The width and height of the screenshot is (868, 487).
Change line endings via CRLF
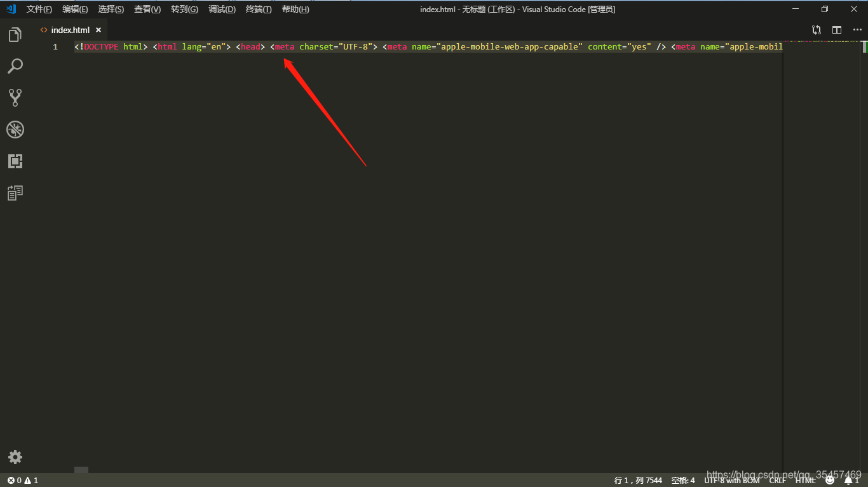pyautogui.click(x=777, y=480)
